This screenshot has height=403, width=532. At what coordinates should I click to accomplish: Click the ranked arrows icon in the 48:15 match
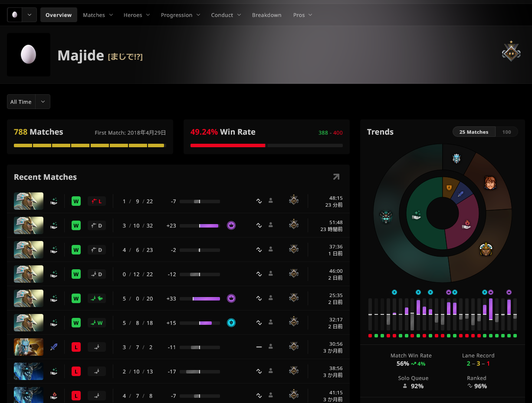pyautogui.click(x=259, y=201)
